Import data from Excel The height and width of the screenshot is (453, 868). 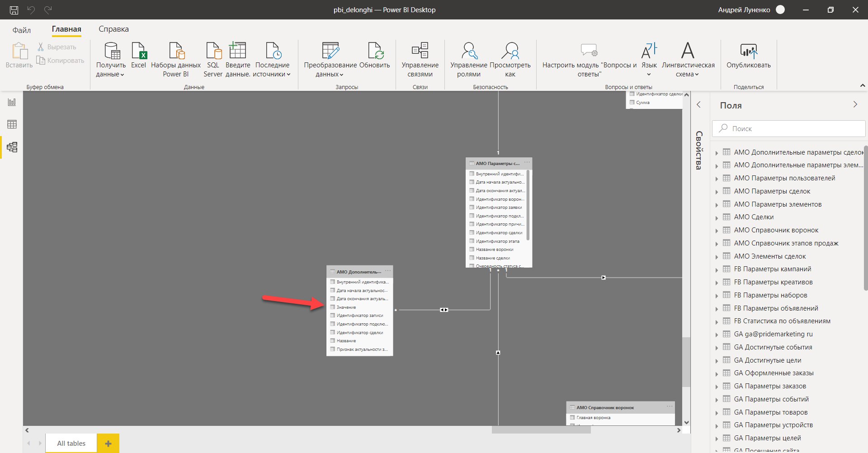coord(138,55)
